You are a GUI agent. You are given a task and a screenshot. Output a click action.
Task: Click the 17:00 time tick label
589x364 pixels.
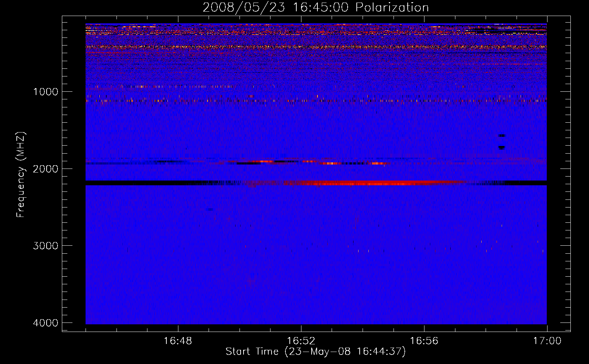pos(547,341)
